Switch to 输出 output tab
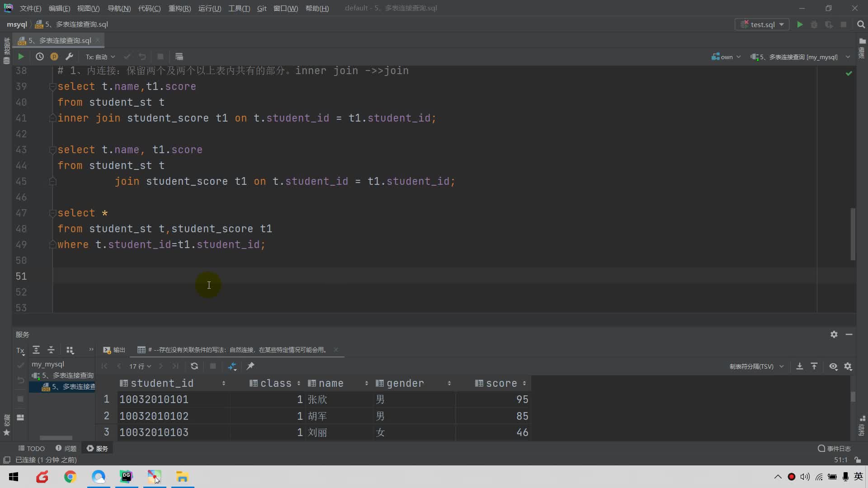The width and height of the screenshot is (868, 488). pos(114,350)
